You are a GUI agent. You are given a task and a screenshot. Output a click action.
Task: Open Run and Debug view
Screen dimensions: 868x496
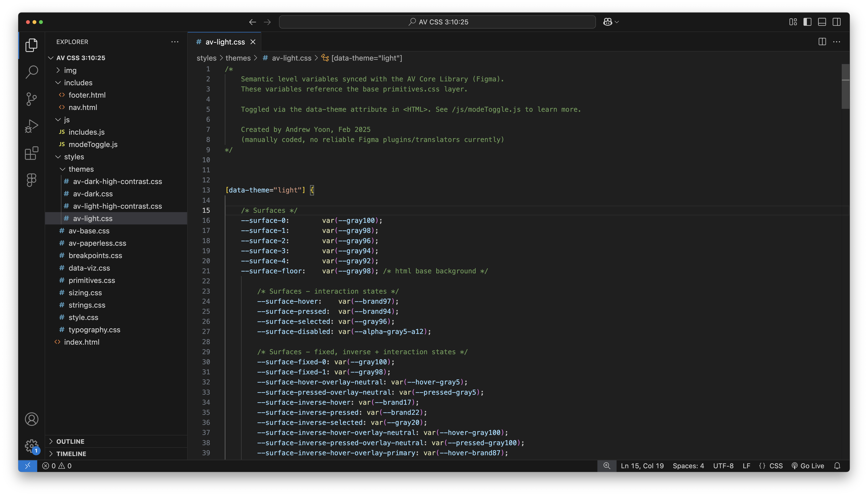31,126
